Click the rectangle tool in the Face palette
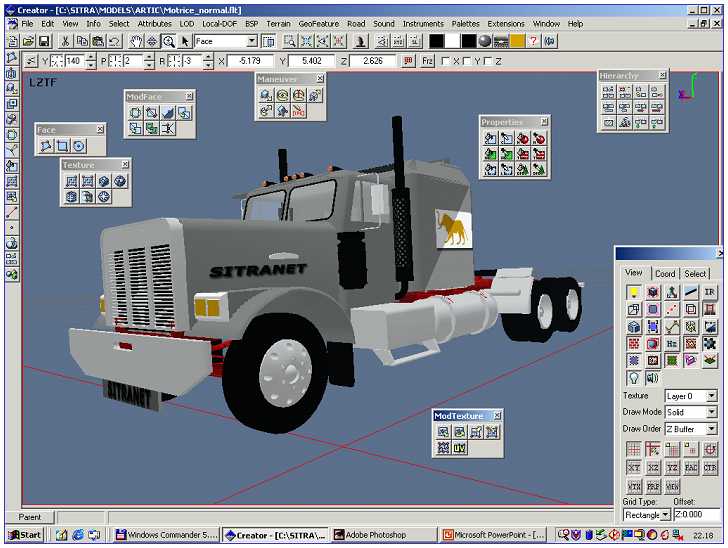Screen dimensions: 728x548 pyautogui.click(x=62, y=146)
